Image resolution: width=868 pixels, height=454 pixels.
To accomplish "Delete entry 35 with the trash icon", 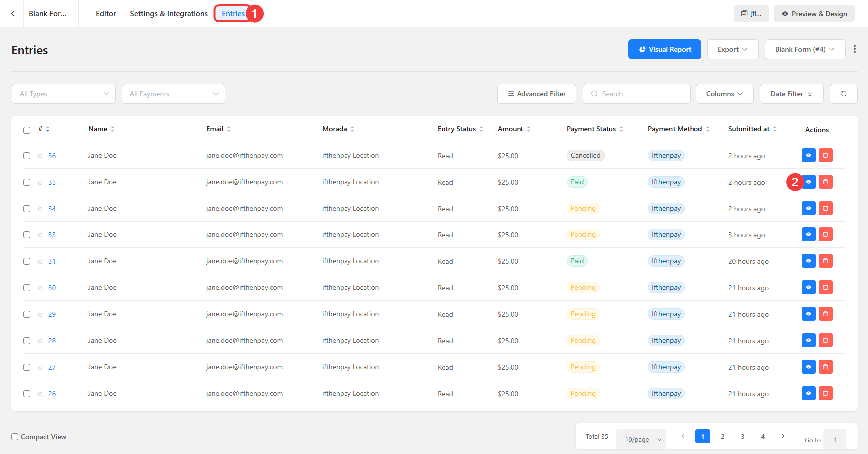I will pyautogui.click(x=825, y=182).
